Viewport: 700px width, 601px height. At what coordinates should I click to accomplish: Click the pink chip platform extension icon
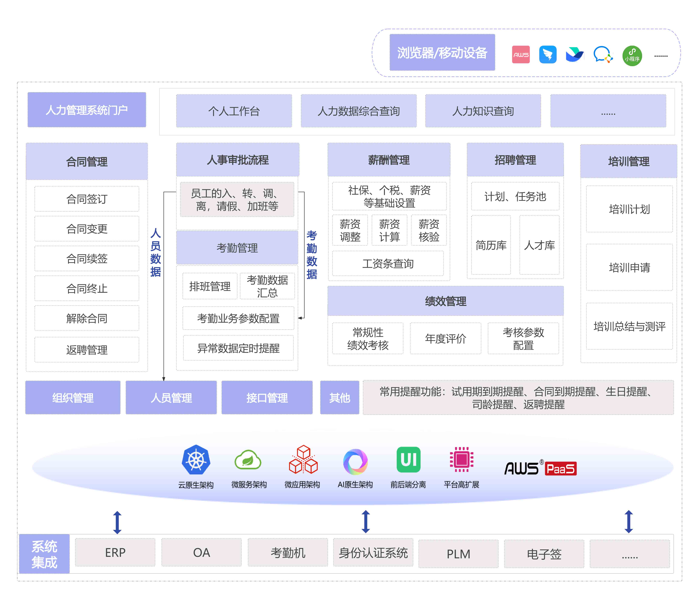(x=461, y=459)
